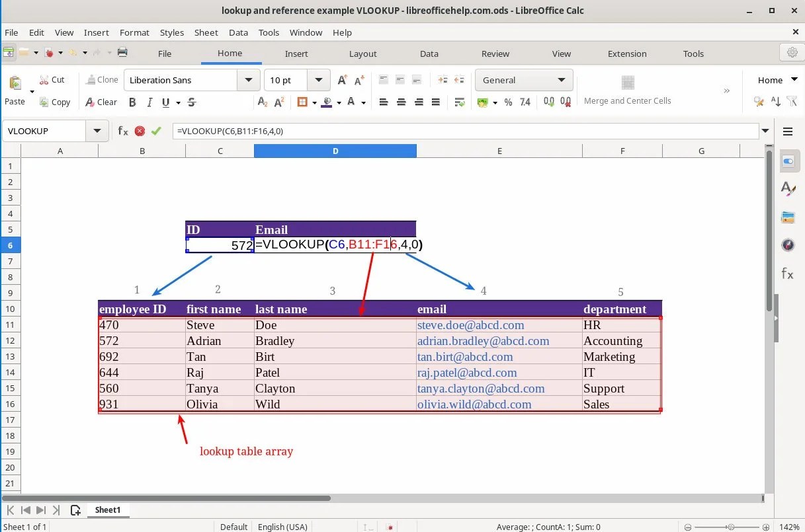Open the Format menu
Image resolution: width=805 pixels, height=532 pixels.
(134, 32)
